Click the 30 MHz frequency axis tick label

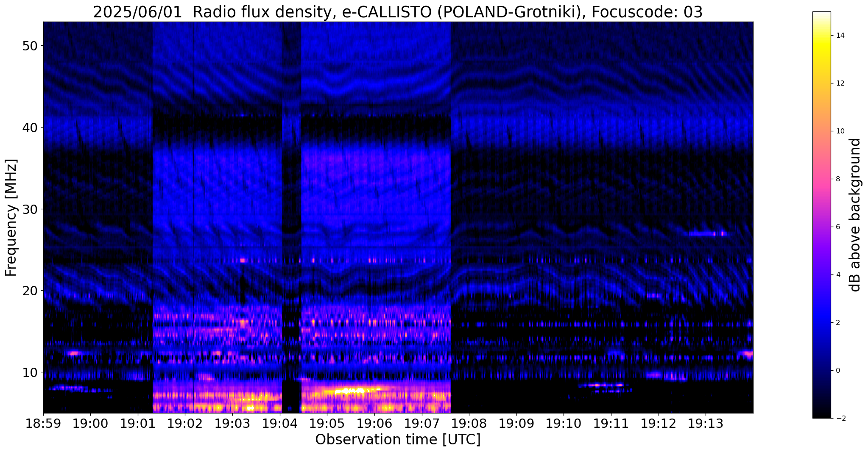(x=30, y=209)
